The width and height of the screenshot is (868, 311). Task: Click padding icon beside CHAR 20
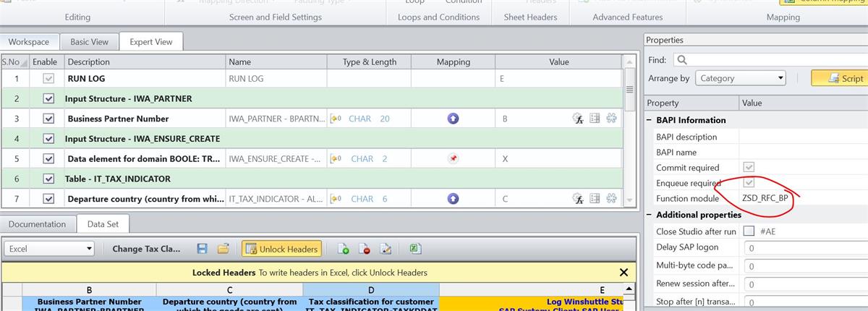pos(336,119)
